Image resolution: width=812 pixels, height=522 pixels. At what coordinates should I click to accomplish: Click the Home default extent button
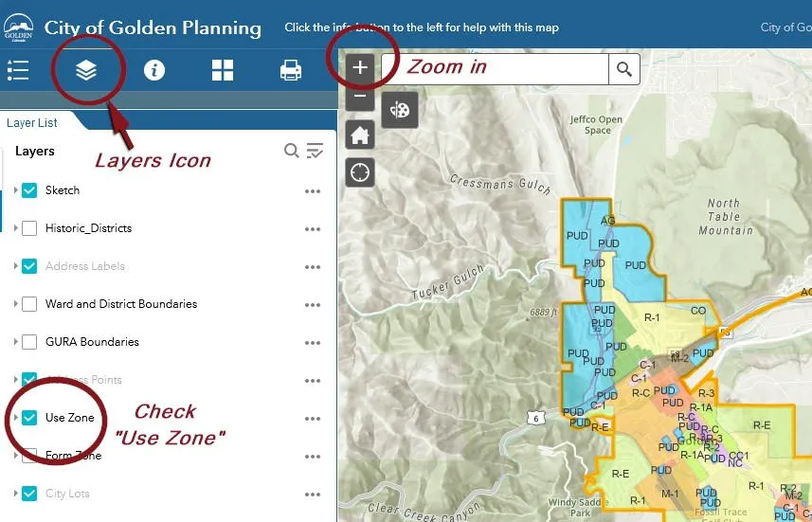pos(360,135)
